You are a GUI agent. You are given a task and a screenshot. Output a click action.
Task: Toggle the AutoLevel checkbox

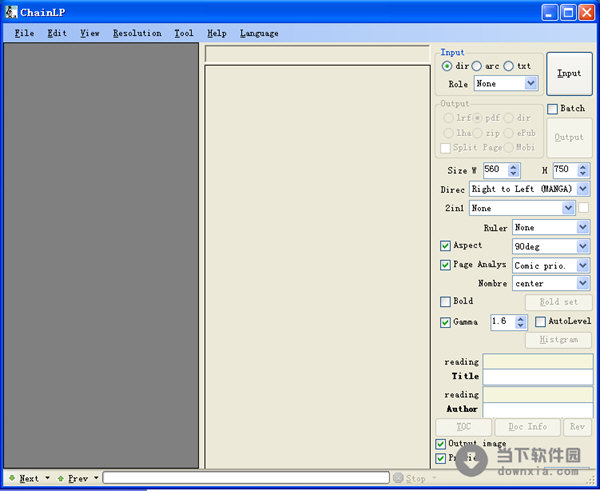[x=540, y=322]
